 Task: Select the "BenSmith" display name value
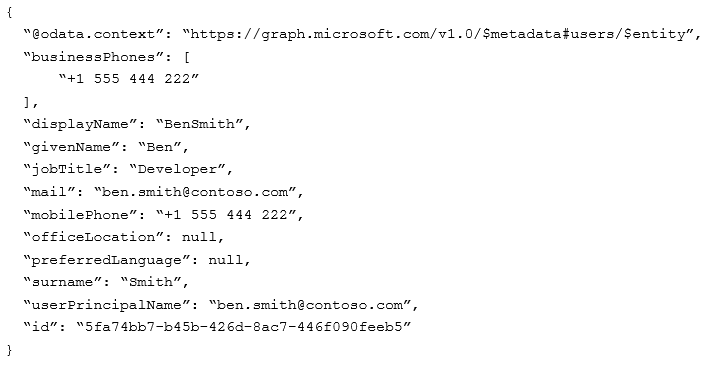(x=199, y=124)
